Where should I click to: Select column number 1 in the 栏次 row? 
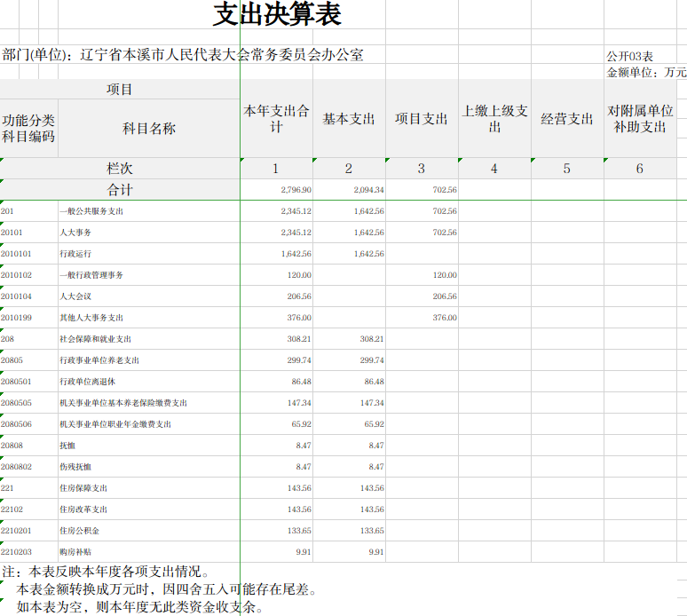tap(275, 169)
